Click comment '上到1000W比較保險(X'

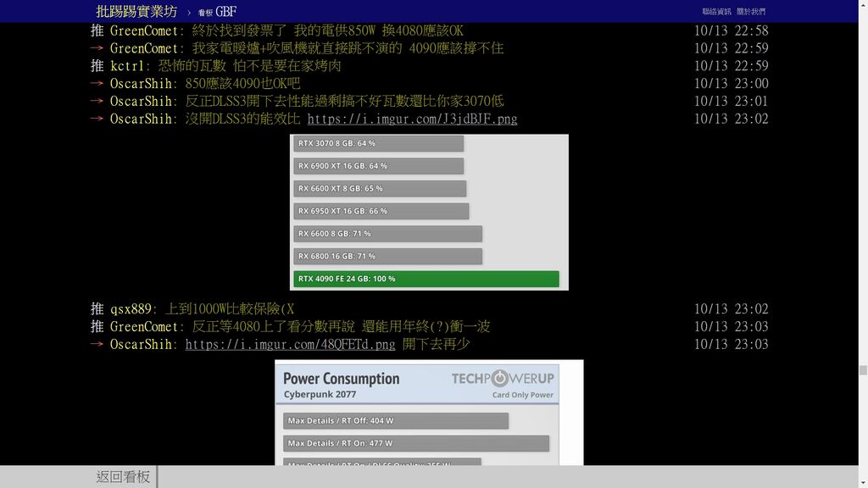pyautogui.click(x=229, y=308)
